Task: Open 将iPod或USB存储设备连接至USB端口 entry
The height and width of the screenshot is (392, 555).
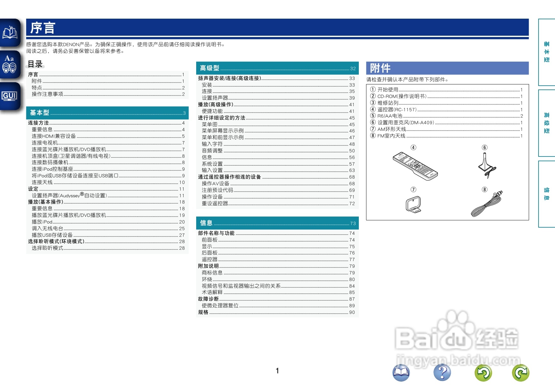Action: (108, 176)
